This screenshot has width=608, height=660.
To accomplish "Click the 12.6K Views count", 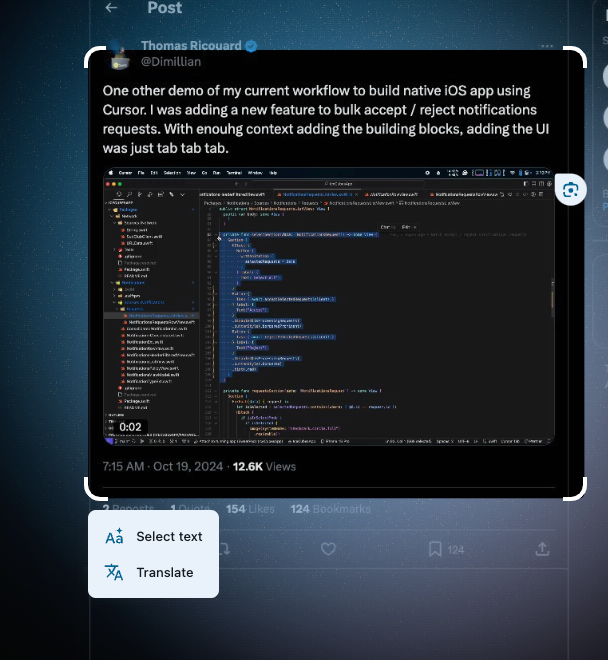I will coord(264,466).
